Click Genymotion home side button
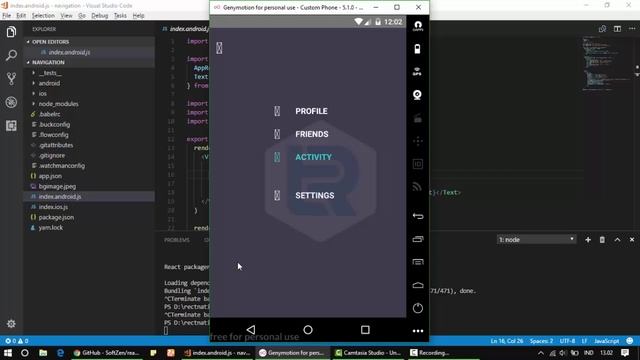This screenshot has height=360, width=640. tap(418, 285)
